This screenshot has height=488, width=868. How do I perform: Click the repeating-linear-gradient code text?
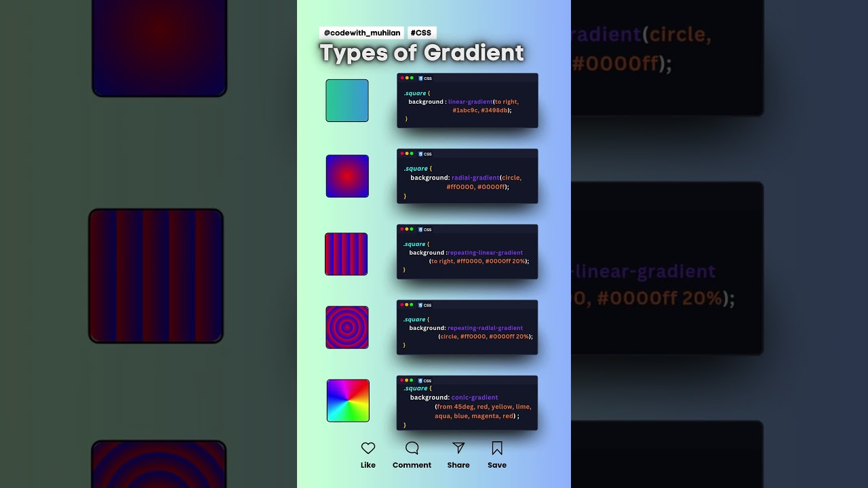pyautogui.click(x=486, y=253)
